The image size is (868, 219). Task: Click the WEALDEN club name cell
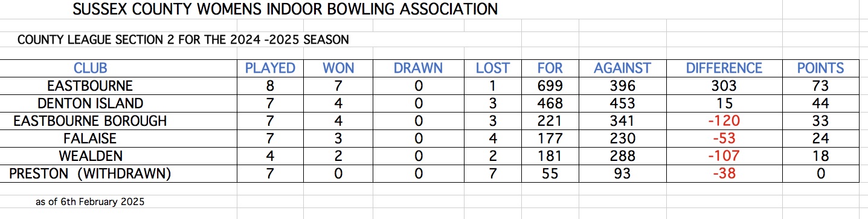(90, 157)
